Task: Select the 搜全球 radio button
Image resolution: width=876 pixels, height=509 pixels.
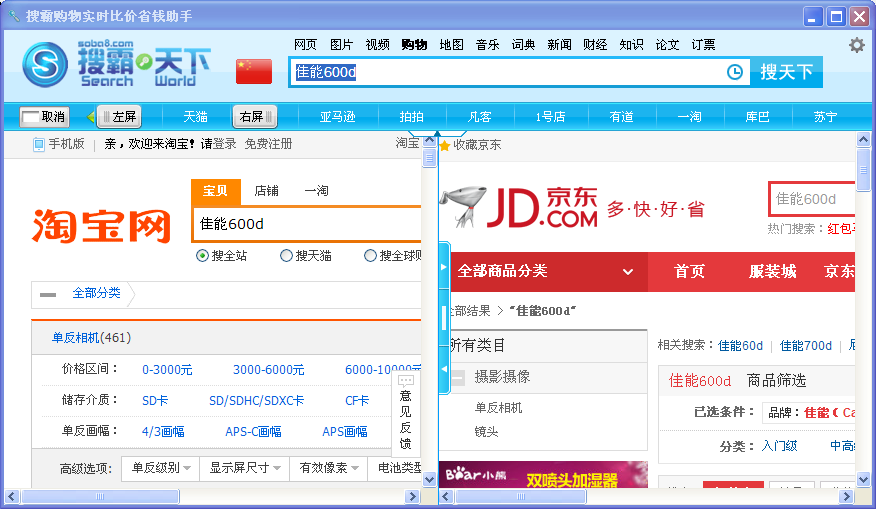Action: [x=370, y=256]
